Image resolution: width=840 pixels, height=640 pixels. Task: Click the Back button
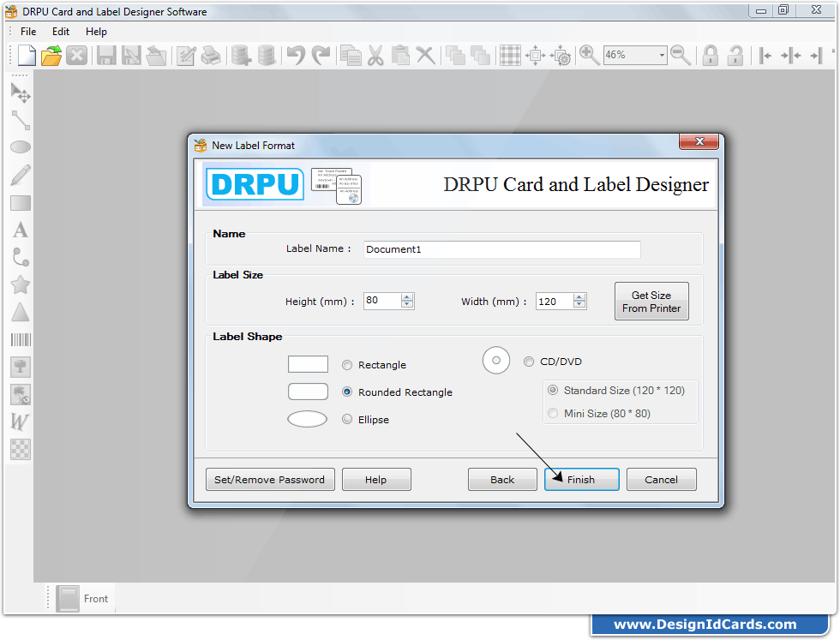coord(502,479)
